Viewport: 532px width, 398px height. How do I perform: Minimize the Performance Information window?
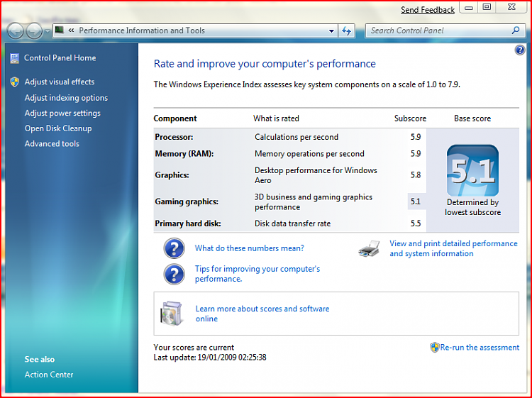(x=469, y=8)
